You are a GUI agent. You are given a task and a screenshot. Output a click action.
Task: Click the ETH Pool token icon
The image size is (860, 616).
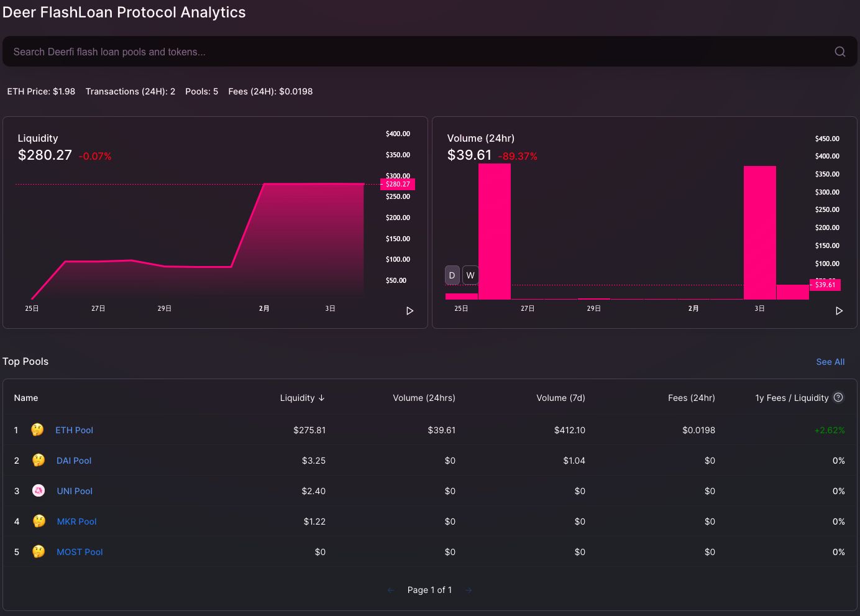click(37, 430)
